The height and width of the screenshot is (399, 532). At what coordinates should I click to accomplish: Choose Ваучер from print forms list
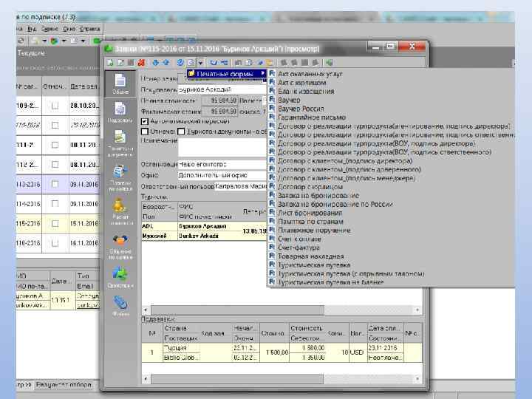pyautogui.click(x=289, y=100)
